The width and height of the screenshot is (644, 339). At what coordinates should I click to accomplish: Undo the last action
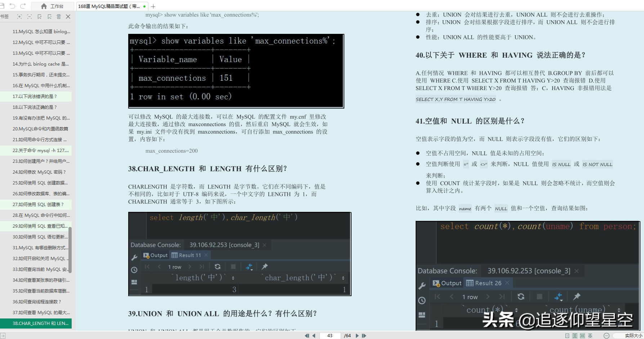(x=13, y=6)
